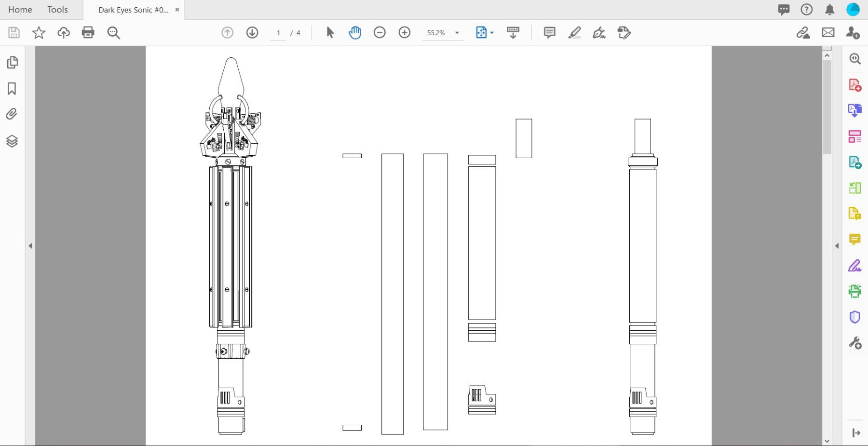Open the Find text search tool

[x=114, y=33]
